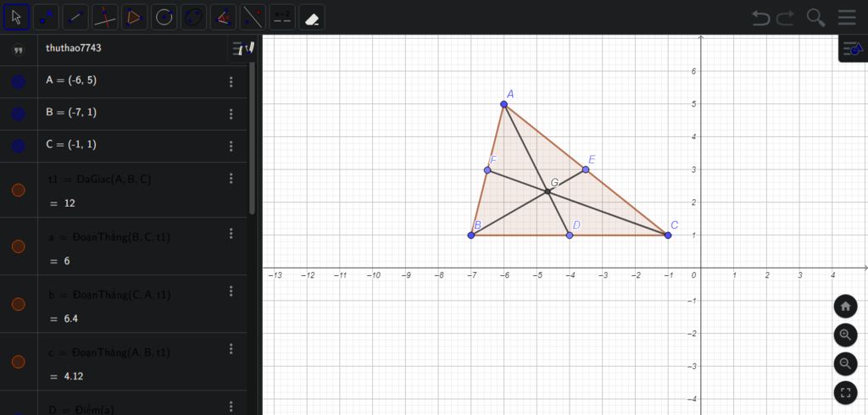Toggle visibility of point A
The width and height of the screenshot is (868, 415).
tap(19, 82)
